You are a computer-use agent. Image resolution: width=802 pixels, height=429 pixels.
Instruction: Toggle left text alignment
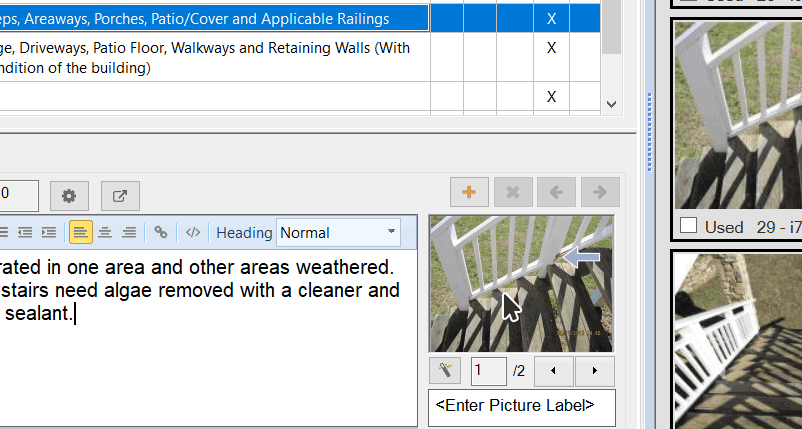point(80,232)
